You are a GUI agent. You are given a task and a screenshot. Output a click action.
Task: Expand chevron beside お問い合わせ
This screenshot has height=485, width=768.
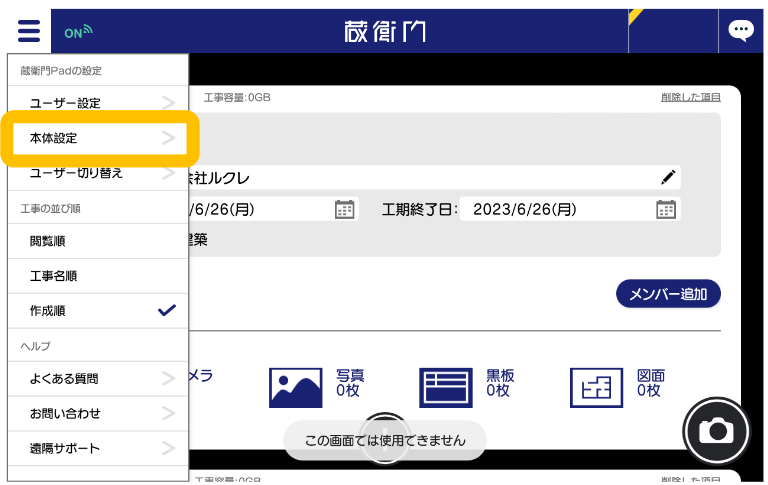168,413
